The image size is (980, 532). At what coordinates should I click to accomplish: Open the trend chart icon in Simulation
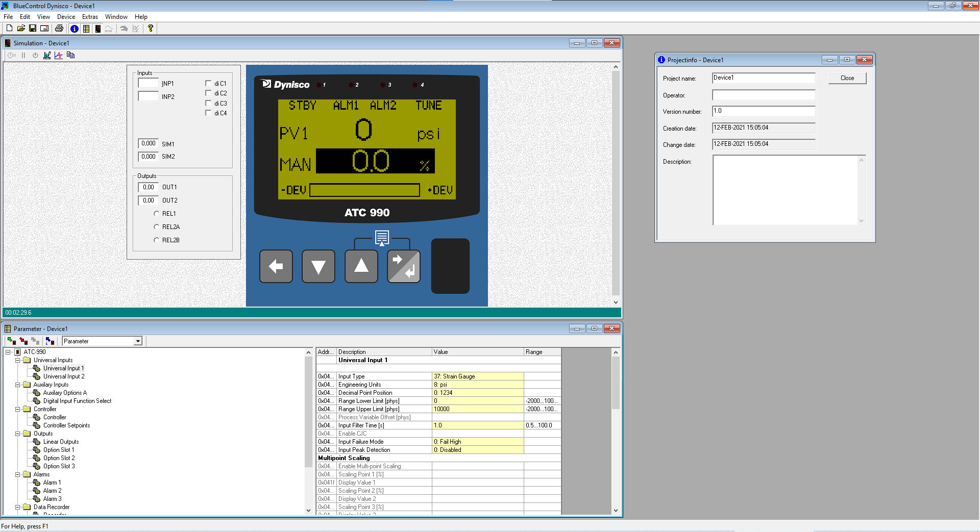(x=59, y=55)
